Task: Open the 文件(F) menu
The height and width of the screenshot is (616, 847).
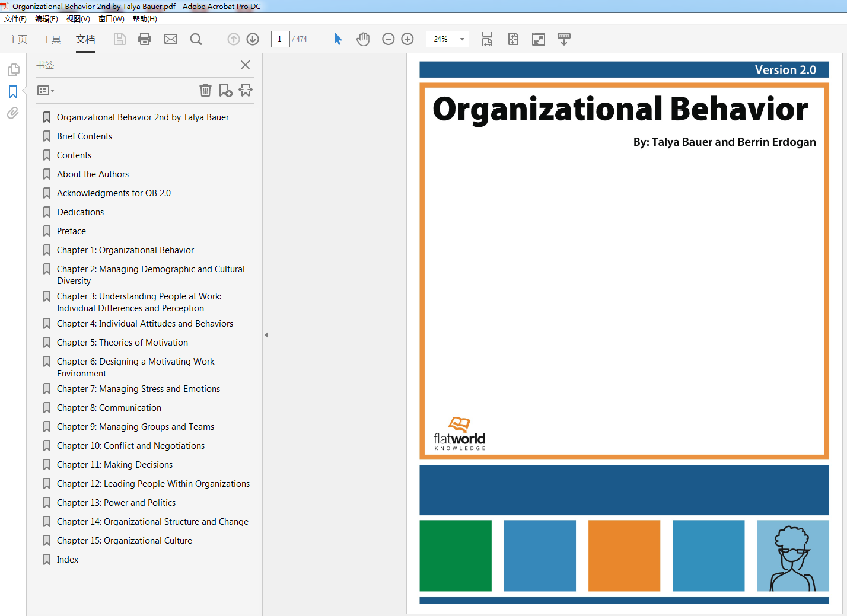Action: pyautogui.click(x=15, y=19)
